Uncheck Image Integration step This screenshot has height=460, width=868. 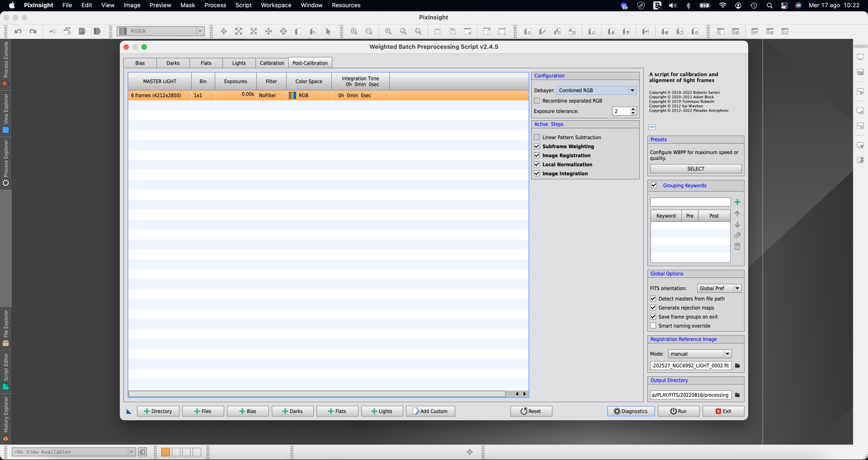coord(537,174)
